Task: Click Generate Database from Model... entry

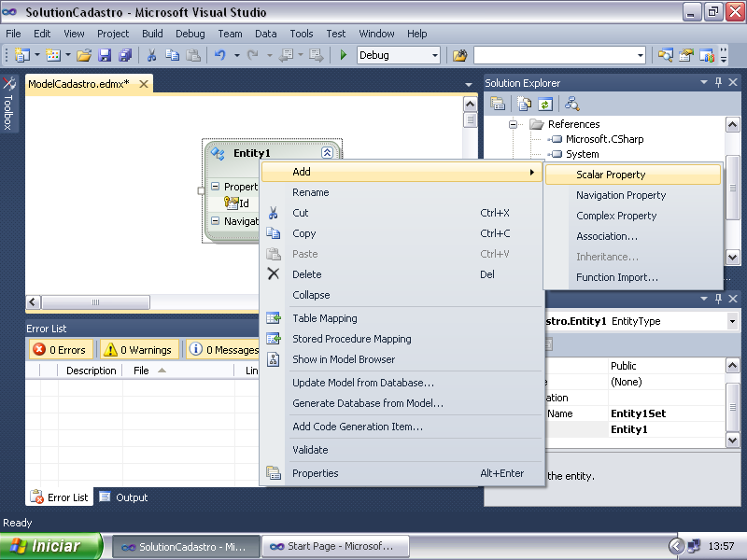Action: tap(402, 403)
